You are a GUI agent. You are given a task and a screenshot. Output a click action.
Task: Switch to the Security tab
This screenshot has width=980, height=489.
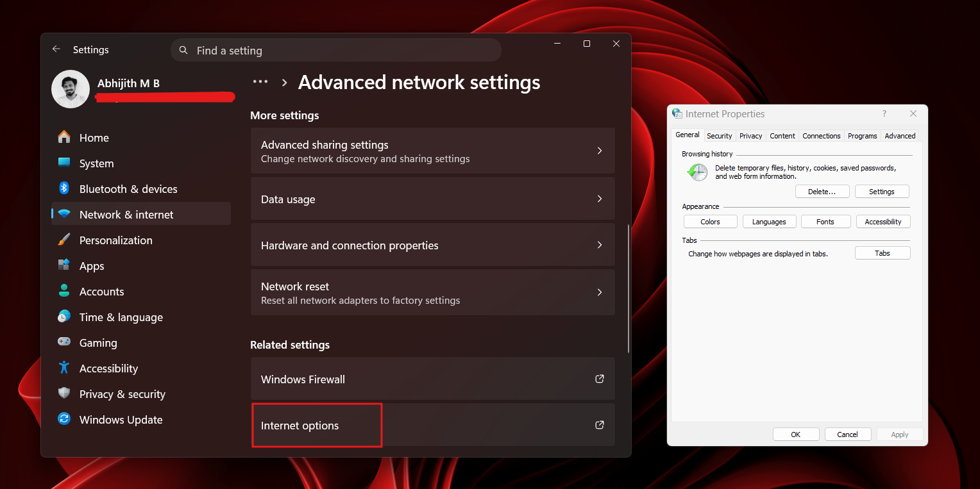[x=719, y=136]
